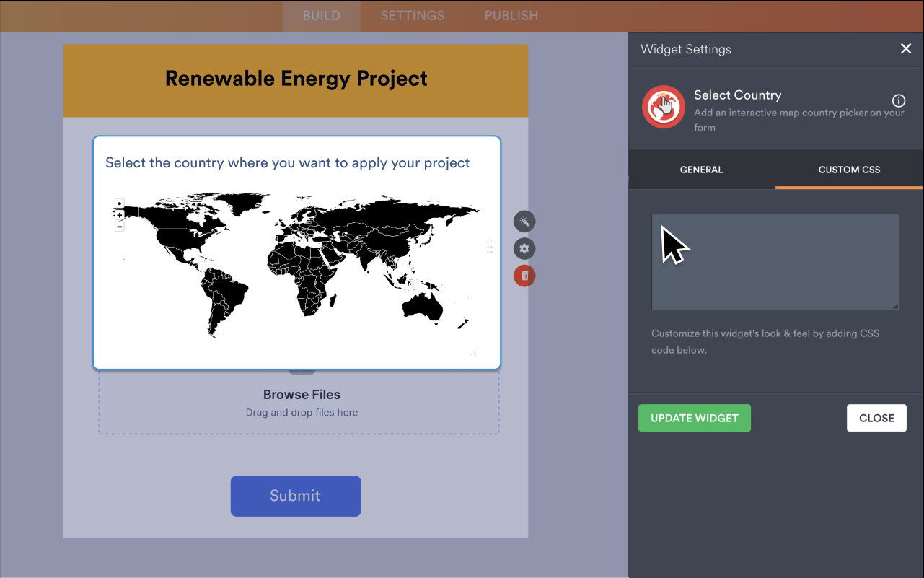Open the PUBLISH section

(511, 15)
